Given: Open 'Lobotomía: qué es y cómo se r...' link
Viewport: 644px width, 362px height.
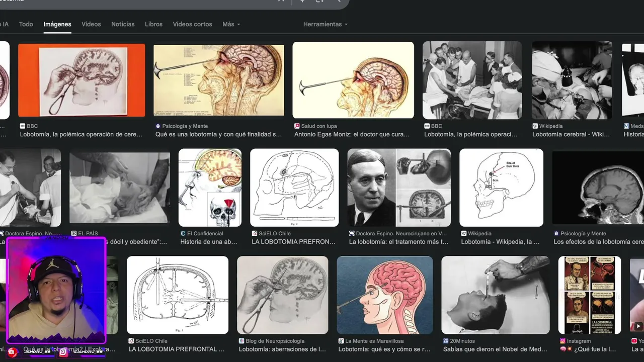Looking at the screenshot, I should coord(384,349).
